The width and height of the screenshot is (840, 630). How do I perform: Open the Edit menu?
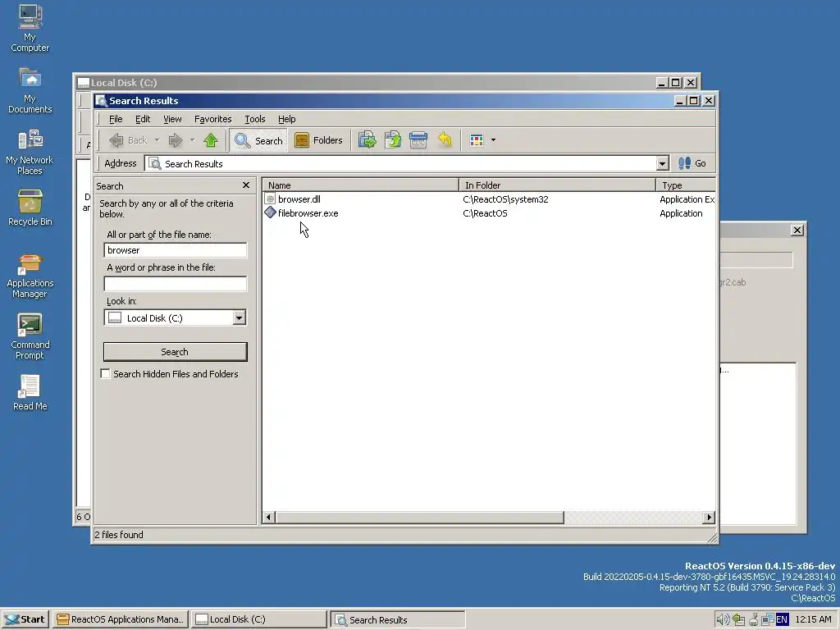click(143, 119)
